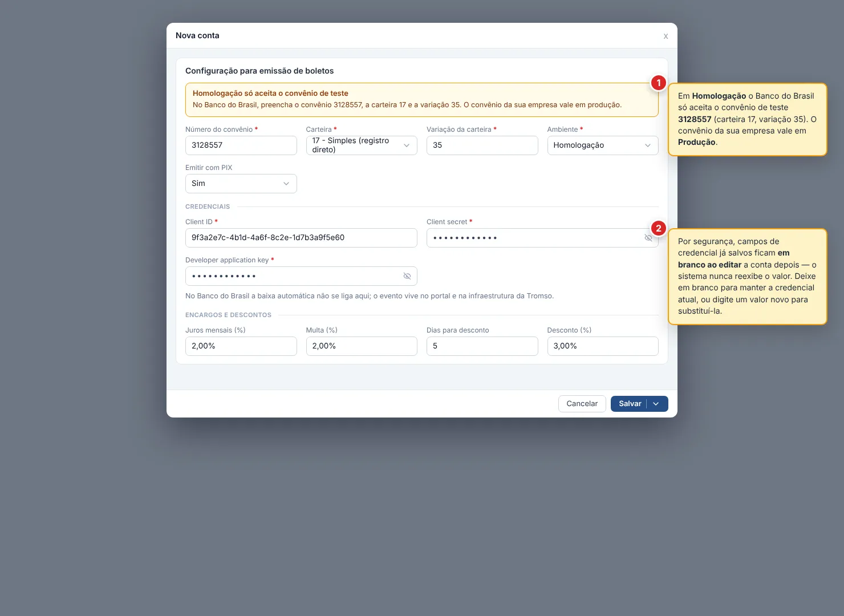Show the Developer application key via eye icon
Viewport: 844px width, 616px height.
click(407, 276)
